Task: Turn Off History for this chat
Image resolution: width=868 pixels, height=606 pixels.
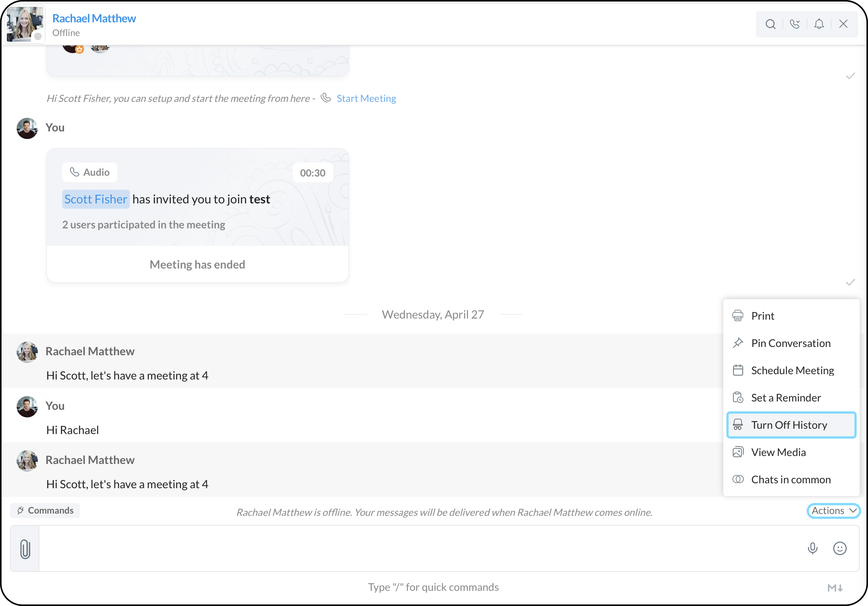Action: pyautogui.click(x=789, y=425)
